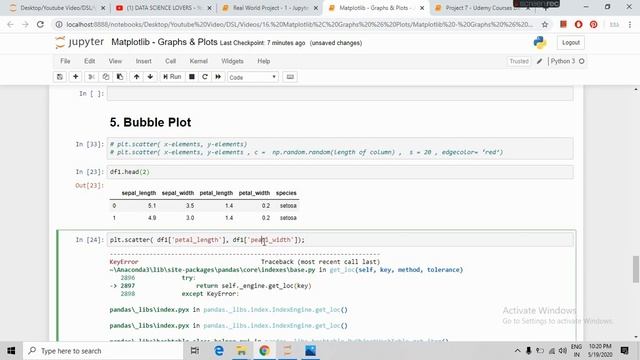This screenshot has height=360, width=640.
Task: Open File Explorer from the taskbar
Action: (x=241, y=351)
